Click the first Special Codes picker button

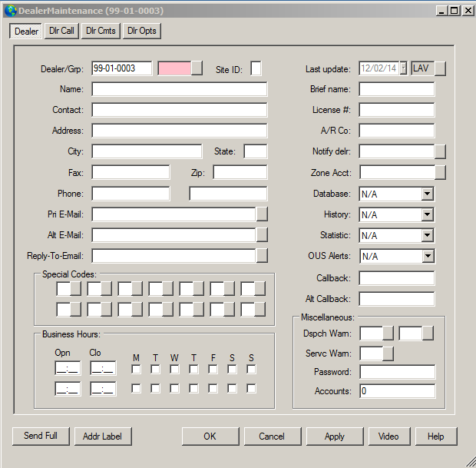point(75,288)
